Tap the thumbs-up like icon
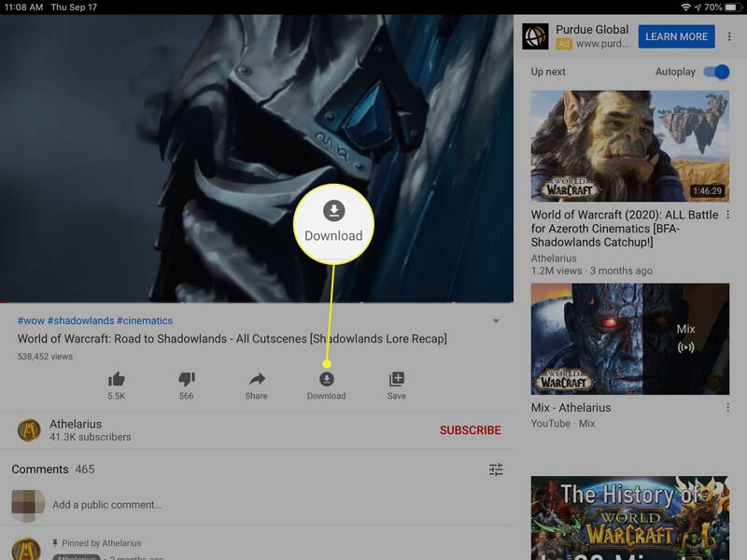 (x=116, y=379)
